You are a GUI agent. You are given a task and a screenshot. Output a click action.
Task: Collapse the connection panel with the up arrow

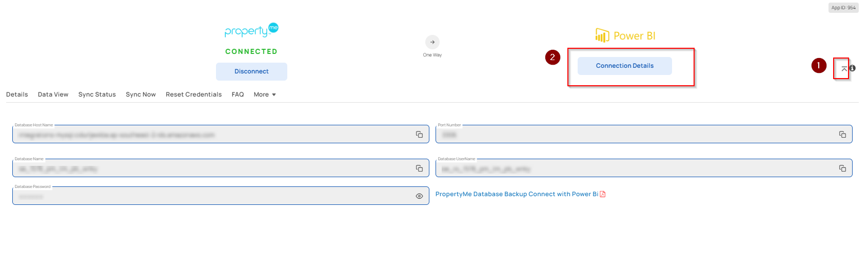tap(844, 68)
